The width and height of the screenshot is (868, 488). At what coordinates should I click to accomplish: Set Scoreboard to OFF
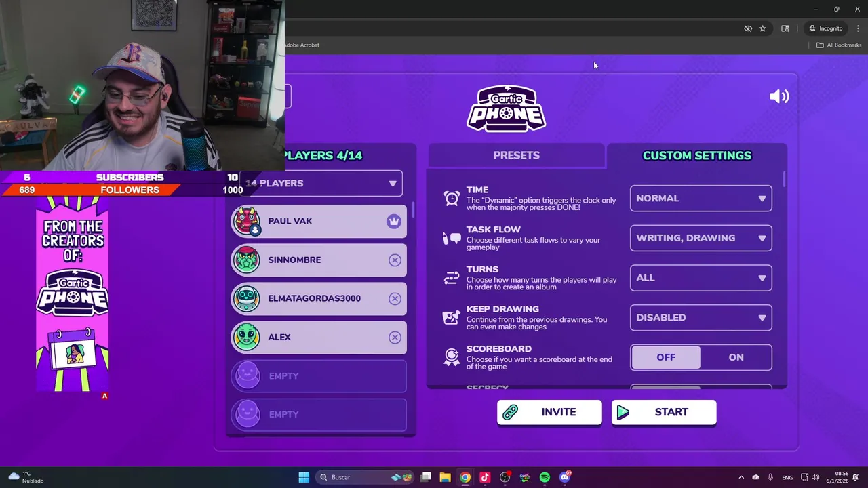click(x=666, y=357)
